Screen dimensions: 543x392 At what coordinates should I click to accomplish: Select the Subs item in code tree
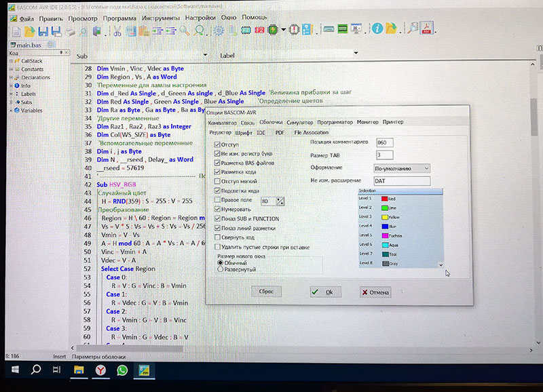coord(26,102)
